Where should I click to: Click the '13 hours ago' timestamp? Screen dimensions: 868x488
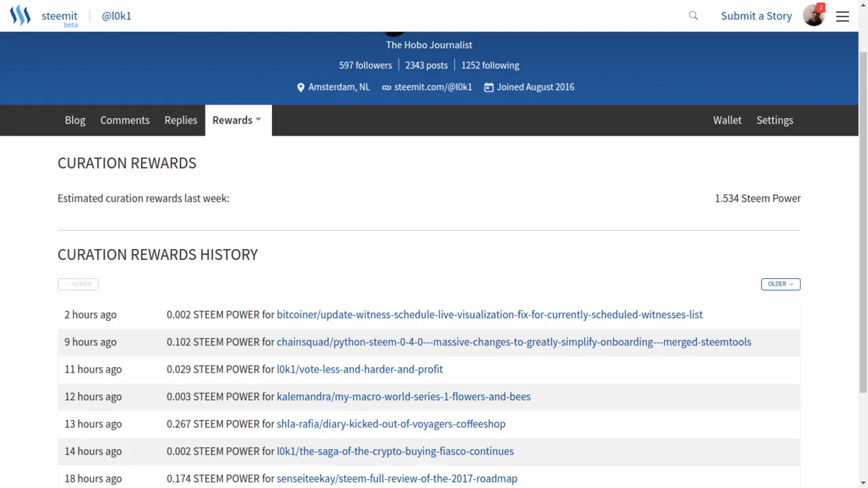[x=93, y=424]
